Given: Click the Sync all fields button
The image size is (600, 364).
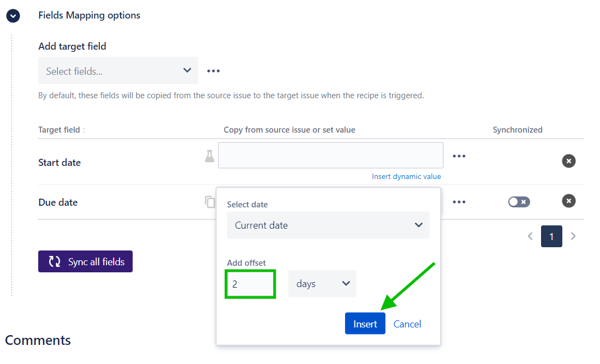Looking at the screenshot, I should 85,261.
